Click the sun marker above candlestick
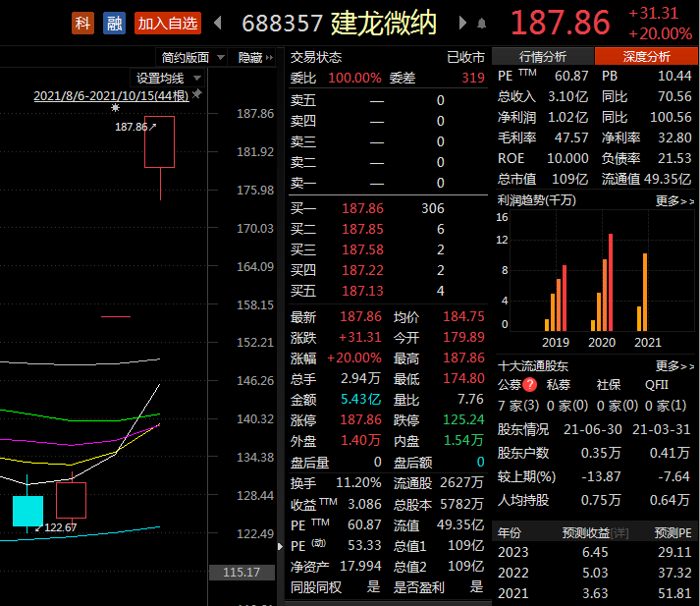 click(x=115, y=108)
